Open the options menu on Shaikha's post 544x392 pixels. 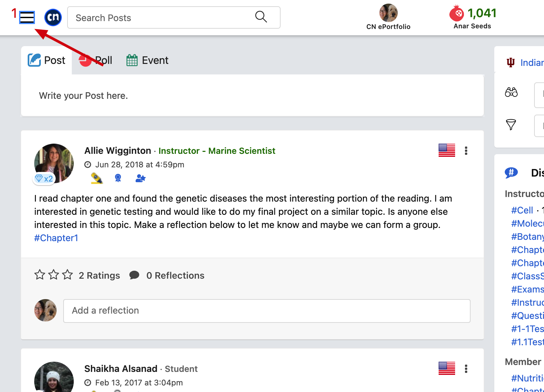point(466,369)
